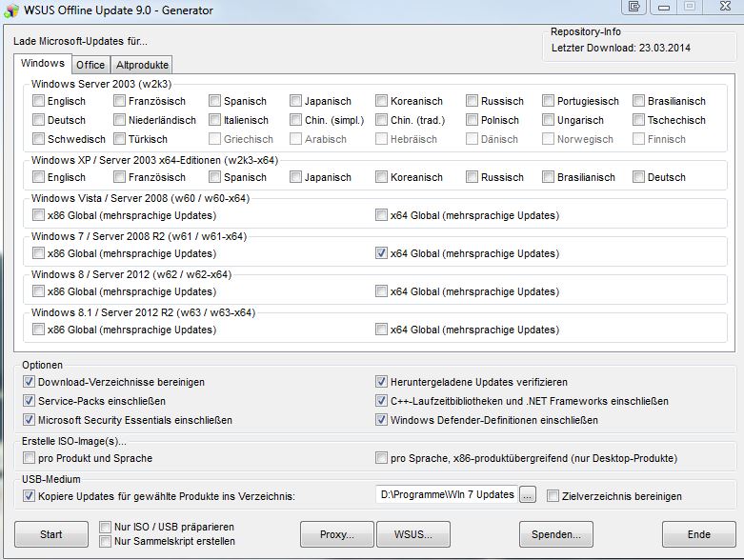
Task: Toggle C++-Laufzeitbibliotheken und .NET Frameworks option
Action: (x=381, y=401)
